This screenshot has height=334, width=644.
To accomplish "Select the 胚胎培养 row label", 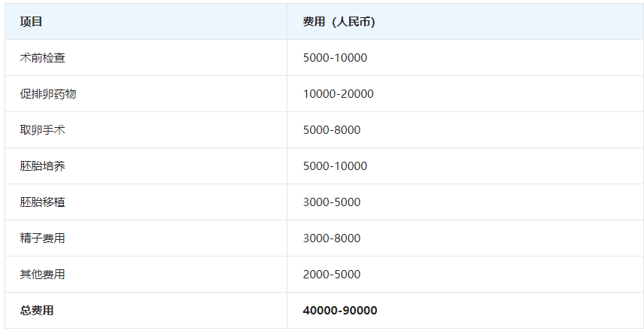I will point(42,166).
